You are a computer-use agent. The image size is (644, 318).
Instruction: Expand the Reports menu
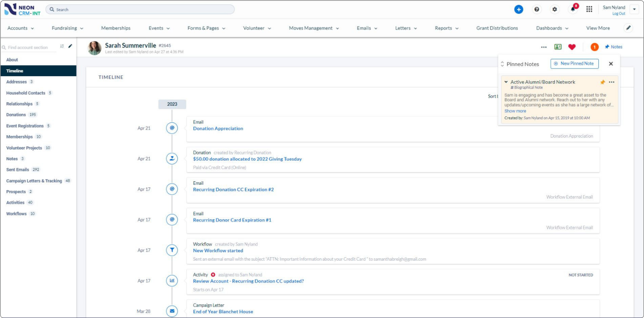(447, 28)
